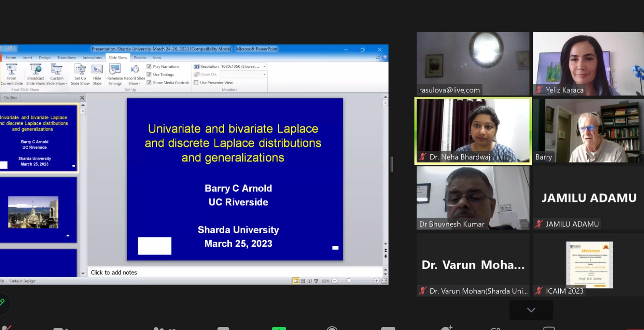
Task: Click the zoom in plus button
Action: pyautogui.click(x=376, y=281)
